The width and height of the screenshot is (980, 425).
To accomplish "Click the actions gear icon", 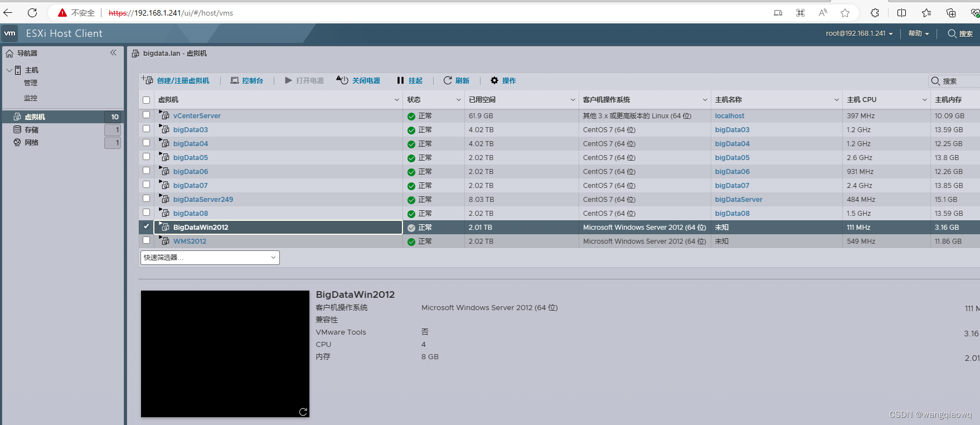I will (494, 80).
